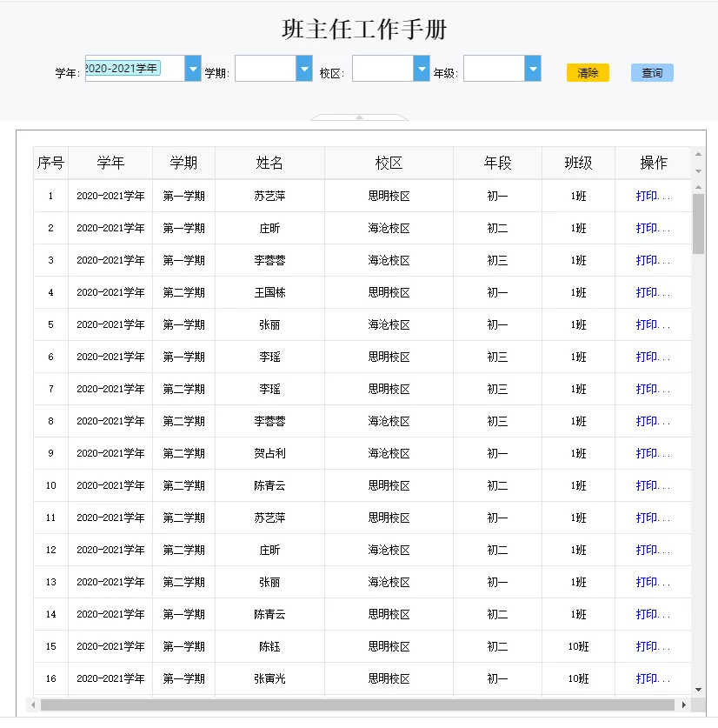The image size is (718, 728).
Task: Sort by the 姓名 column header
Action: point(269,163)
